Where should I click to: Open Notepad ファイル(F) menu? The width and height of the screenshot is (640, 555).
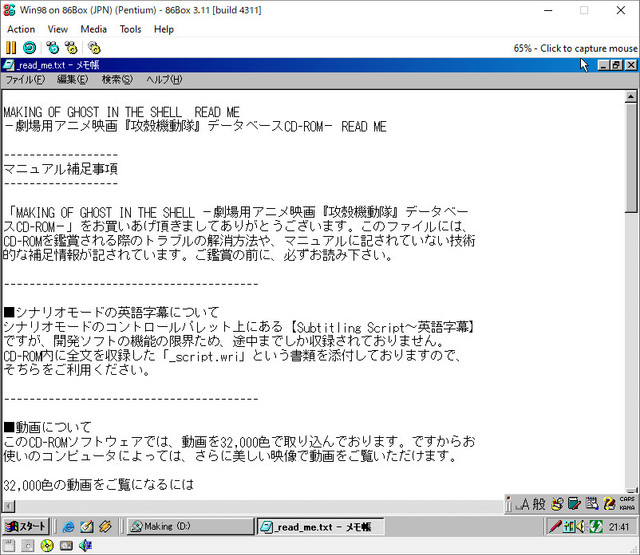coord(25,80)
